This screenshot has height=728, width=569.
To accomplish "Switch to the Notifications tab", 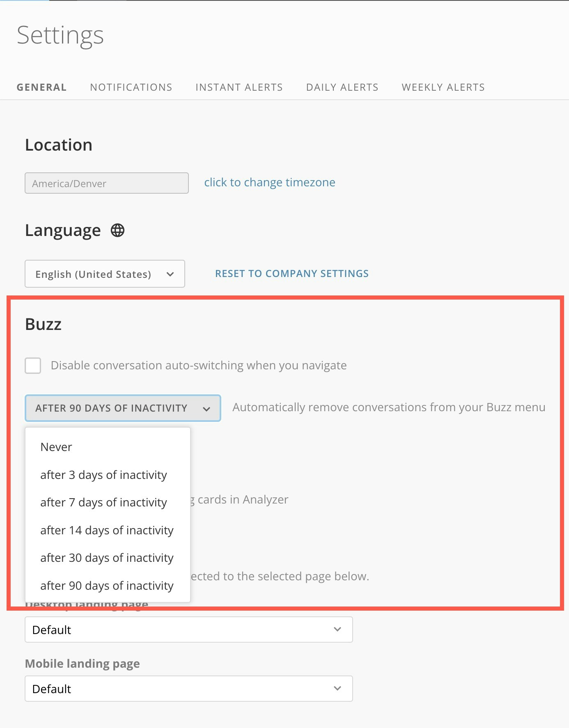I will pos(131,87).
